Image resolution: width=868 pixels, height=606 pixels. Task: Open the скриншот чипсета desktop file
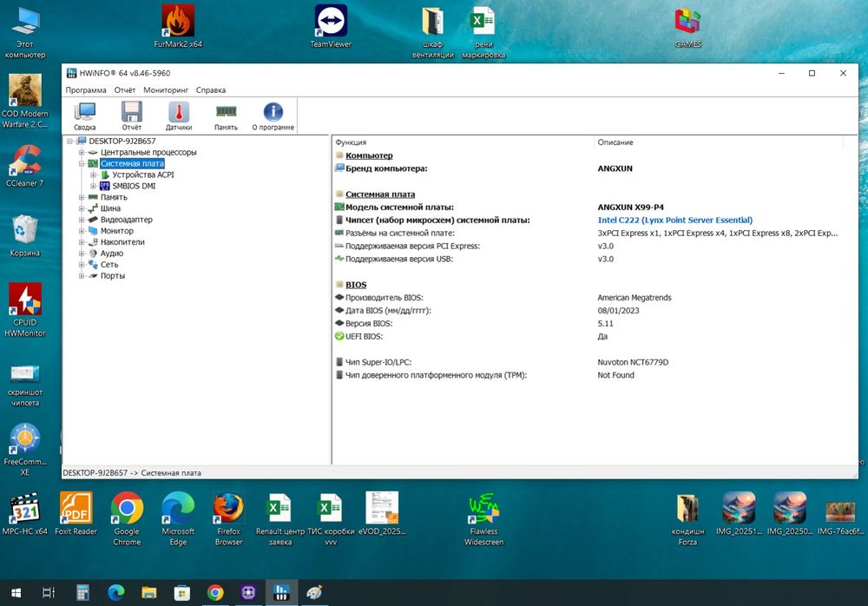point(25,385)
